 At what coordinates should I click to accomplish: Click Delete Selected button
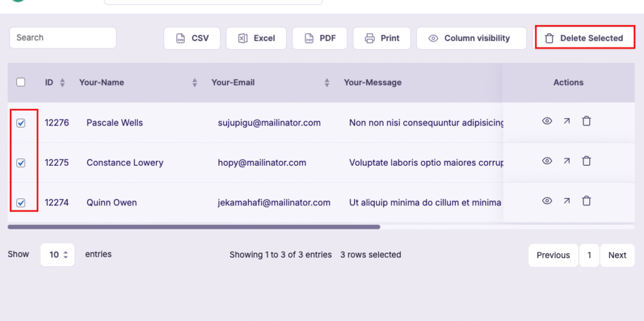pyautogui.click(x=585, y=38)
